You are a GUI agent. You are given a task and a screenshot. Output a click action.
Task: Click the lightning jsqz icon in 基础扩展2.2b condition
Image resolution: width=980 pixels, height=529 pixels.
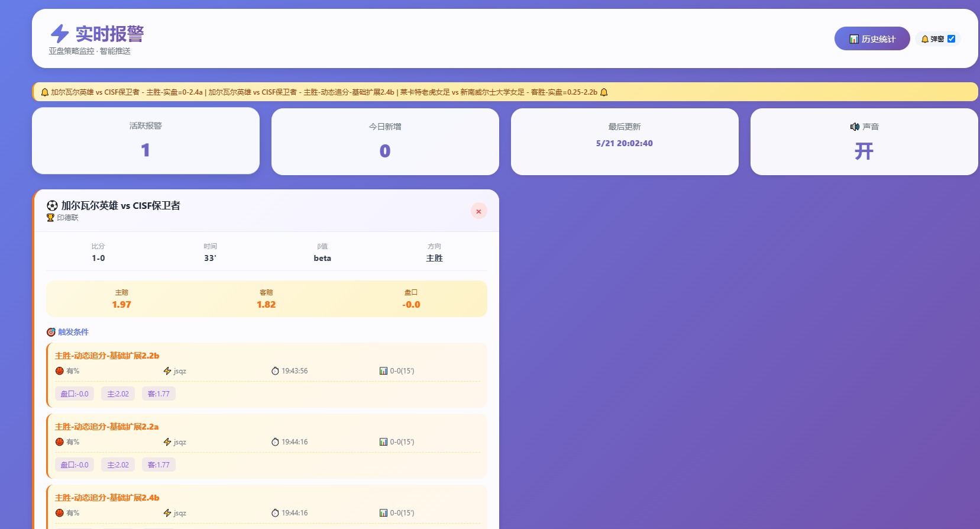click(167, 371)
